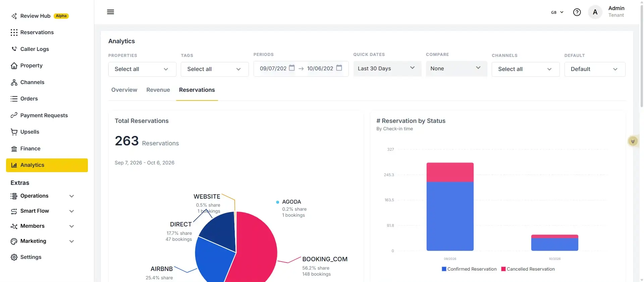Image resolution: width=644 pixels, height=282 pixels.
Task: Open the Channels Select all dropdown
Action: coord(526,69)
